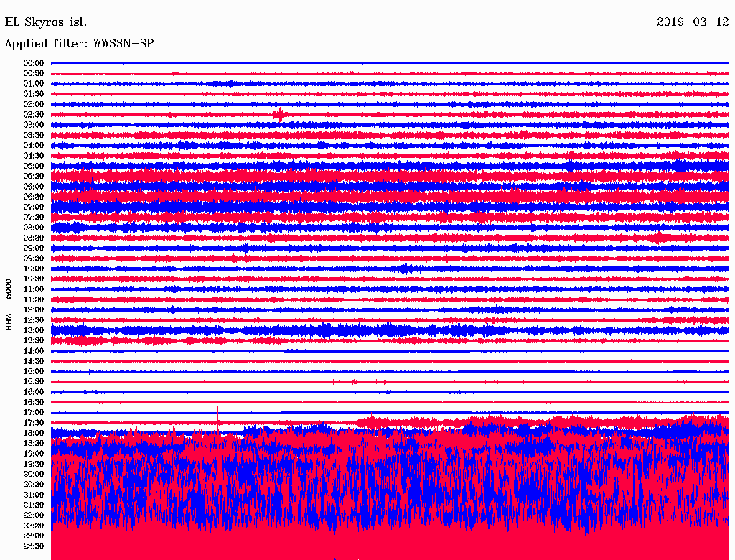Screen dimensions: 735x560
Task: Click the 'HHZ - 5000' axis label
Action: click(9, 305)
